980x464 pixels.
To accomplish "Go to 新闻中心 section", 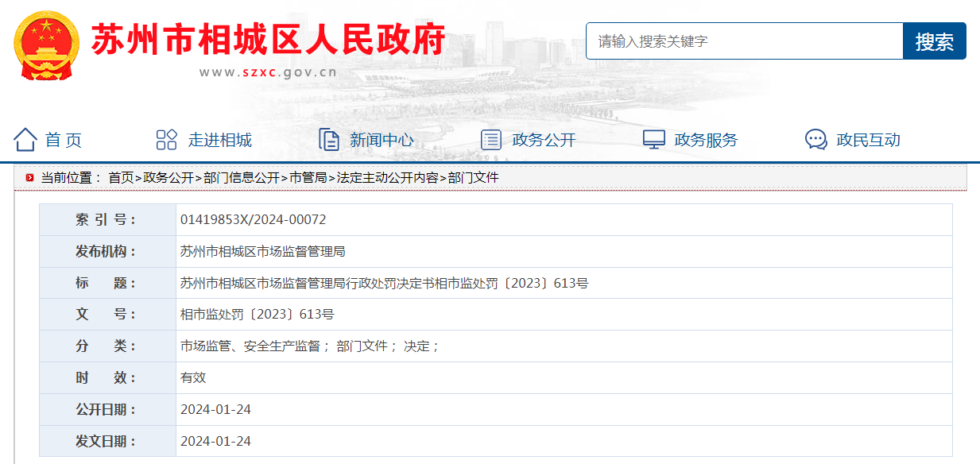I will pyautogui.click(x=382, y=141).
